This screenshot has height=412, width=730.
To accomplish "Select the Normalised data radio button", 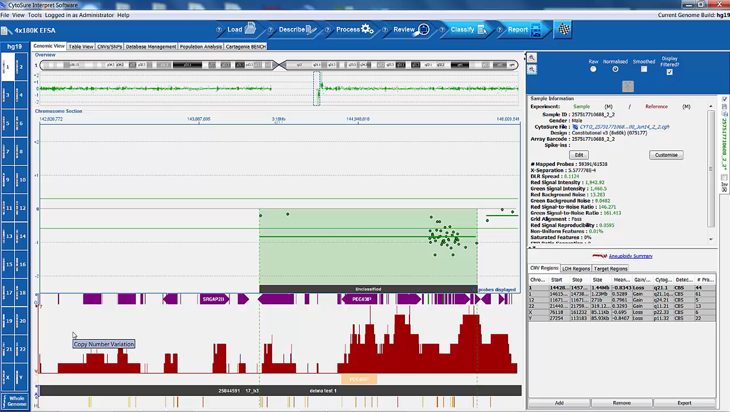I will pyautogui.click(x=615, y=69).
